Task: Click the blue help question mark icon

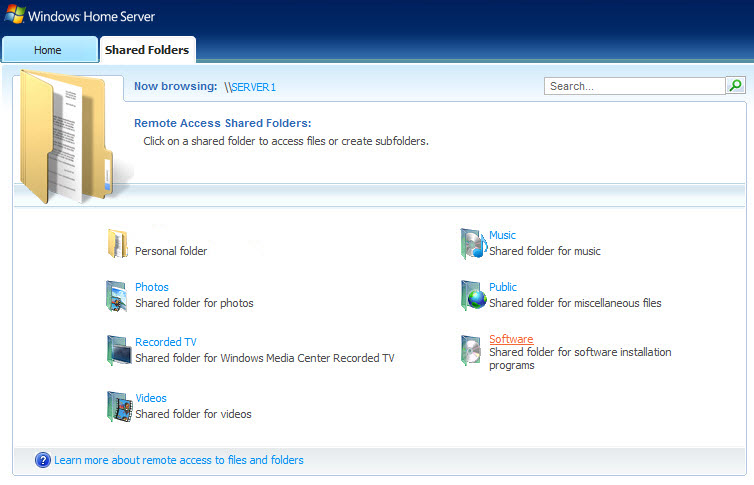Action: [x=42, y=460]
